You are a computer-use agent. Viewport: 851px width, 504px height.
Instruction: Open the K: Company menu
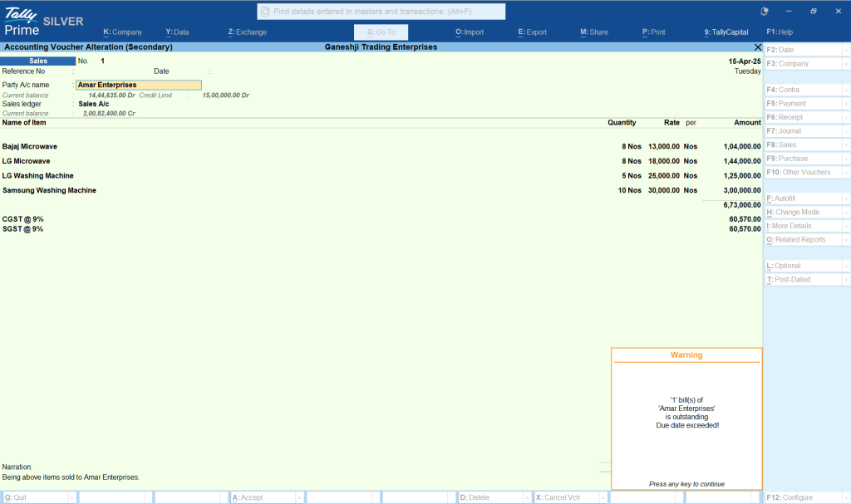(123, 32)
